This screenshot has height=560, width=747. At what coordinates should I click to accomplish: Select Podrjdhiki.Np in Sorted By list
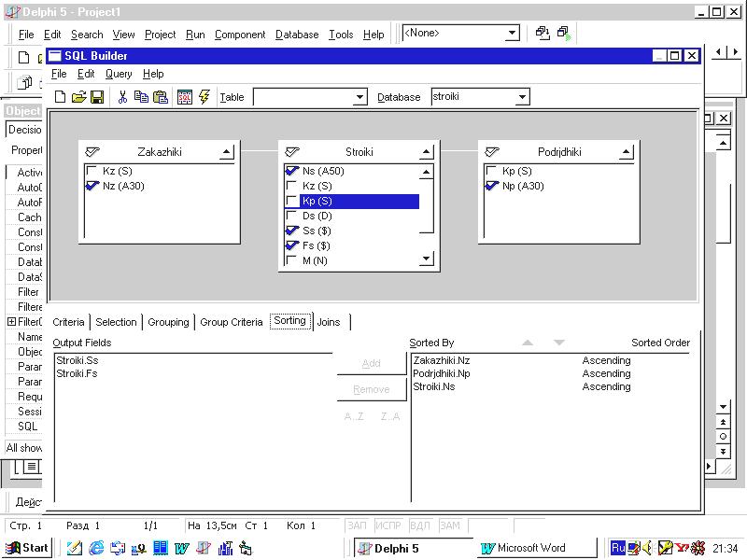[x=442, y=373]
